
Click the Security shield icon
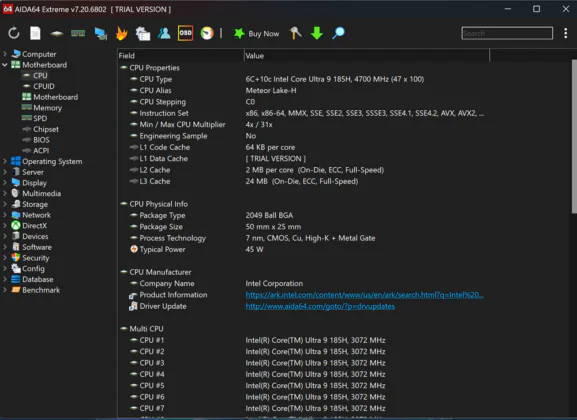(15, 257)
